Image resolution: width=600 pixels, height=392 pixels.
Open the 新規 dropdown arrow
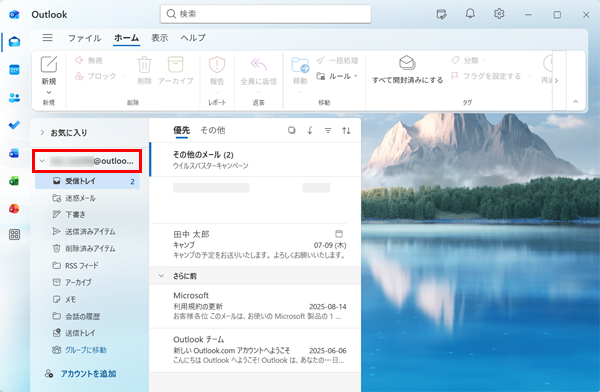click(x=49, y=92)
